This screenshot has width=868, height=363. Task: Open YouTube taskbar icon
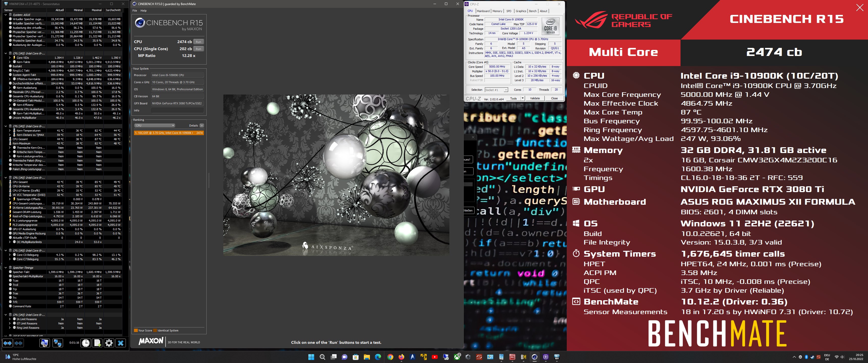click(x=435, y=357)
